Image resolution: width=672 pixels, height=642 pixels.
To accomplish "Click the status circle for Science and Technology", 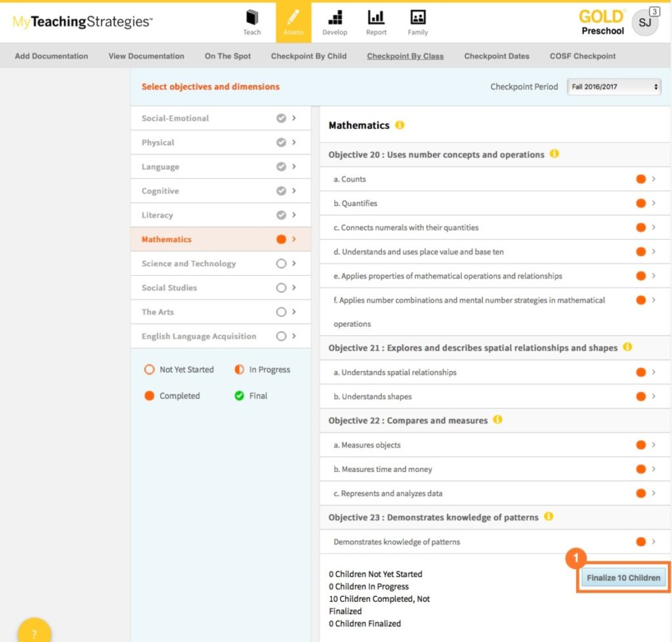I will pos(282,263).
